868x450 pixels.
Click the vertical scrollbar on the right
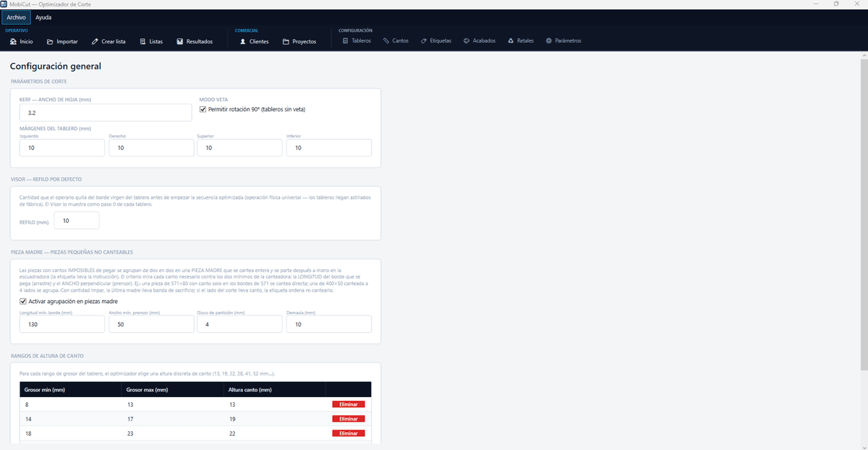tap(864, 217)
